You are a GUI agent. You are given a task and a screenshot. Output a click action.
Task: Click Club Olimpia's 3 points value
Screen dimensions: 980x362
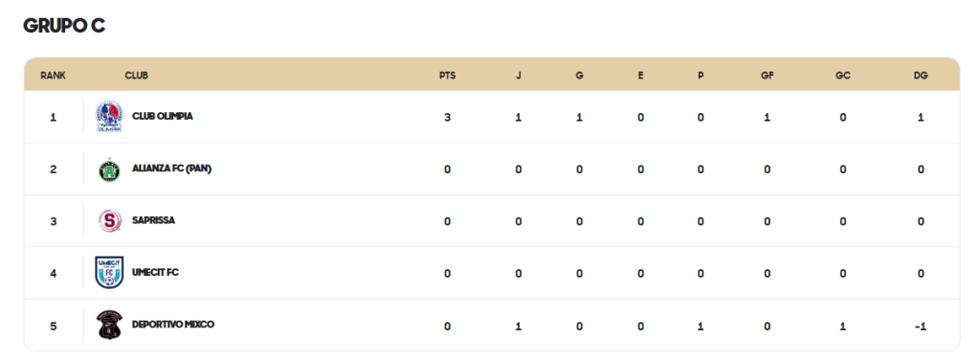point(448,118)
